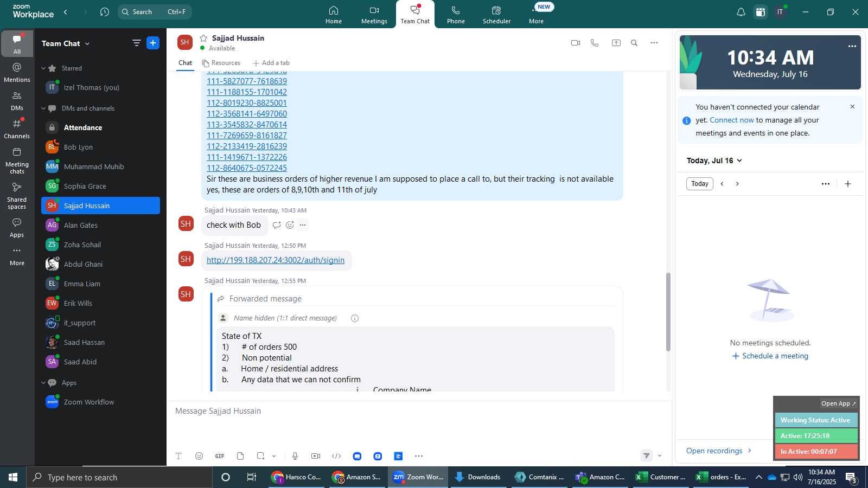Open the More tab in top navigation
The image size is (868, 488).
point(537,15)
